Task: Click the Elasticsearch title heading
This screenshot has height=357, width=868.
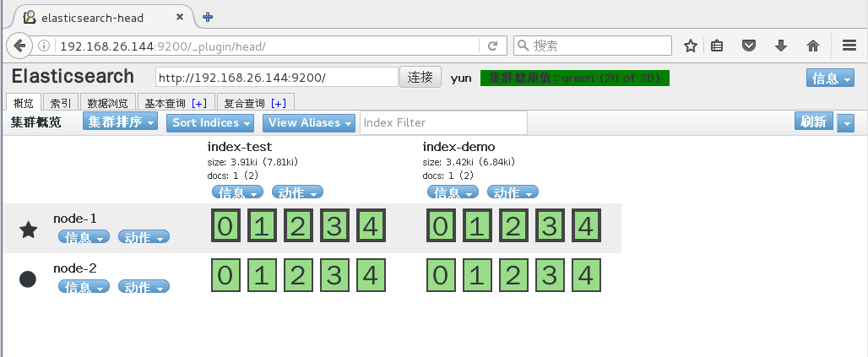Action: click(x=73, y=77)
